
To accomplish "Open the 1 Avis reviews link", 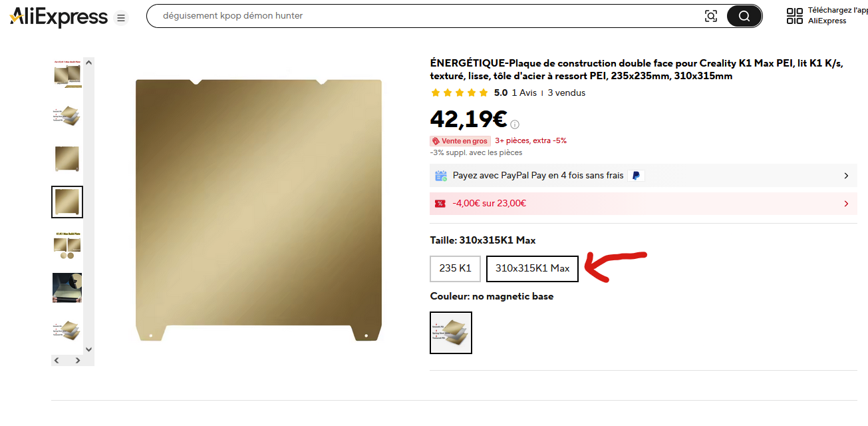I will pos(524,93).
